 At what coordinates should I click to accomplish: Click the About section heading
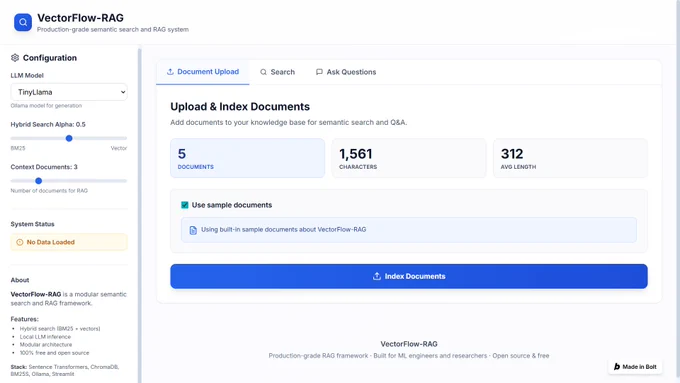point(20,280)
